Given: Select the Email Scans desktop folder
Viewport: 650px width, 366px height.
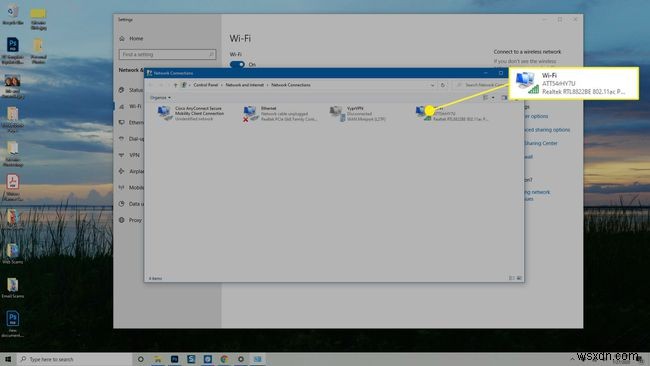Looking at the screenshot, I should 12,288.
